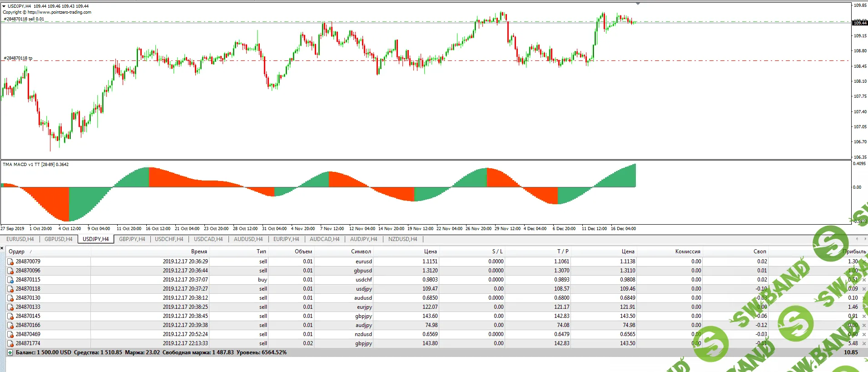Close the terminal panel with X
The height and width of the screenshot is (372, 868).
[2, 248]
